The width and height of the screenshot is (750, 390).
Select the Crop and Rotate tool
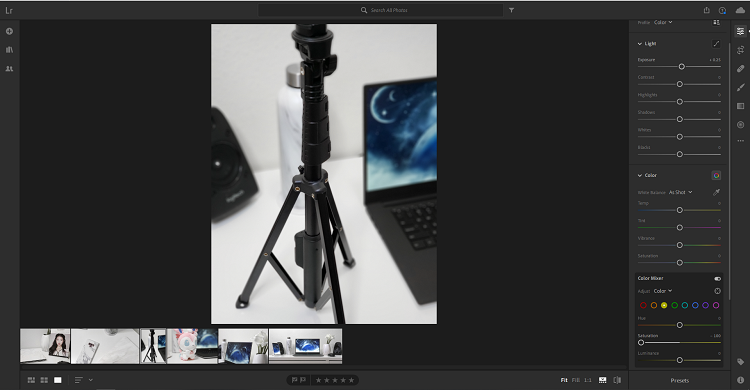click(740, 50)
